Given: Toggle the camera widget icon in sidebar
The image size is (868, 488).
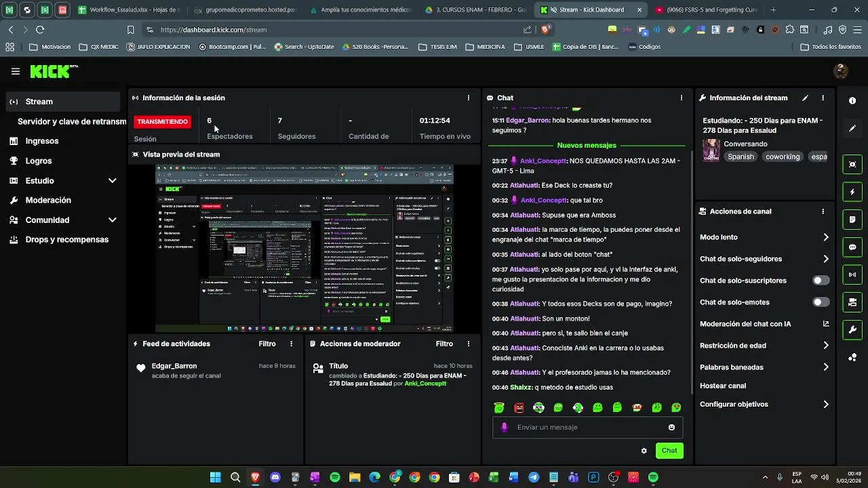Looking at the screenshot, I should (852, 302).
